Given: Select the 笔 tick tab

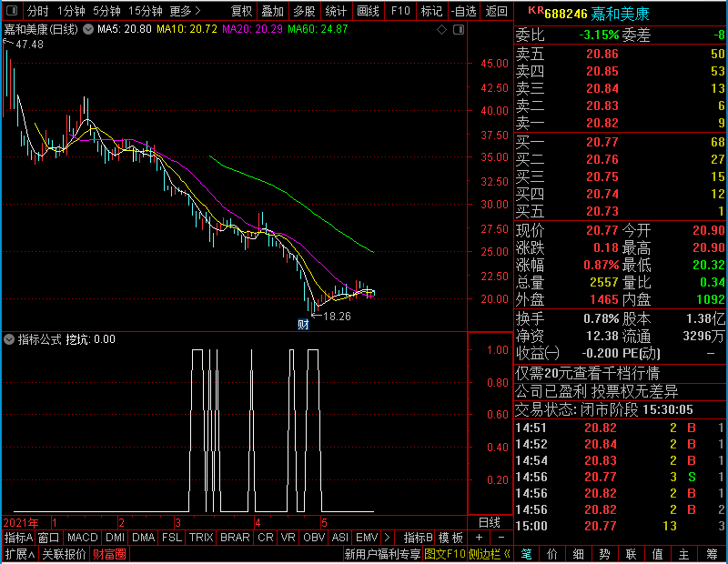Looking at the screenshot, I should [527, 554].
